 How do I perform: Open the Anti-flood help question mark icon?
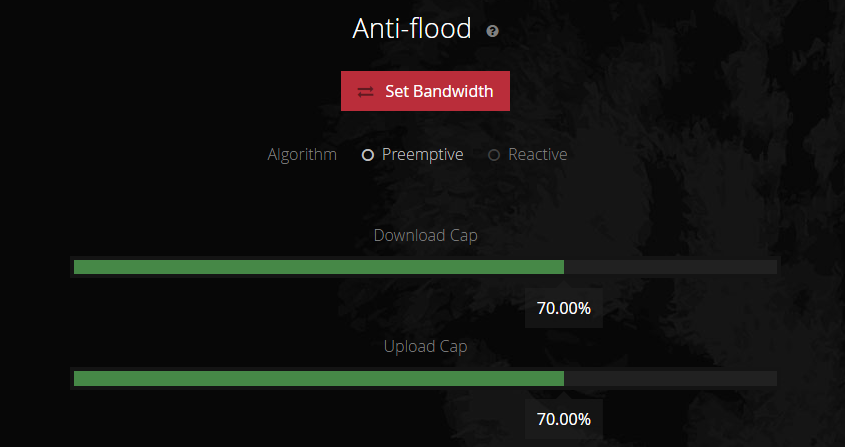pos(492,31)
